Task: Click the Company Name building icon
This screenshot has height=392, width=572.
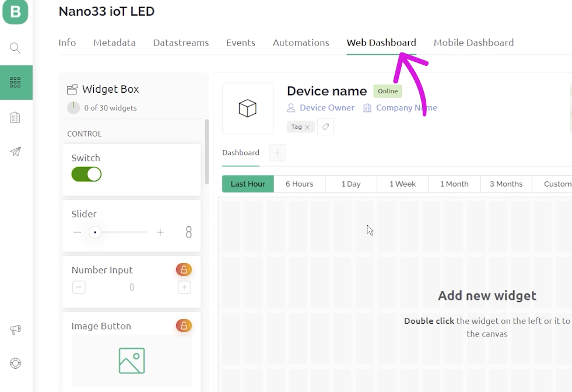Action: click(x=367, y=108)
